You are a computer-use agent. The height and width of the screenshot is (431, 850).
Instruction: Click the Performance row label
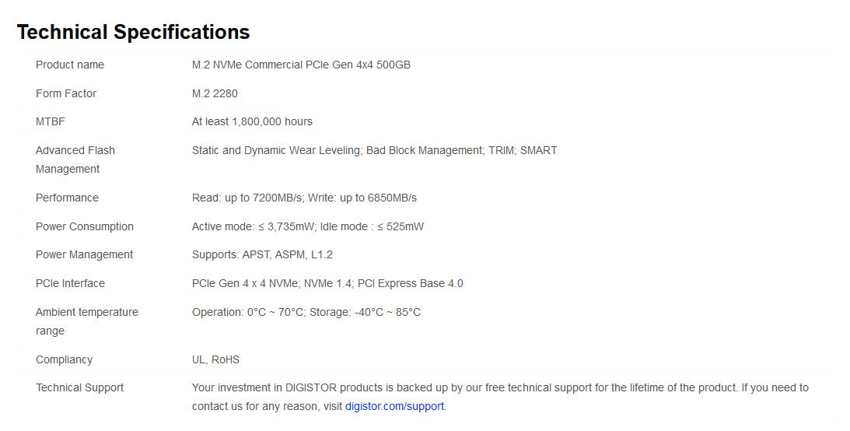pos(67,198)
